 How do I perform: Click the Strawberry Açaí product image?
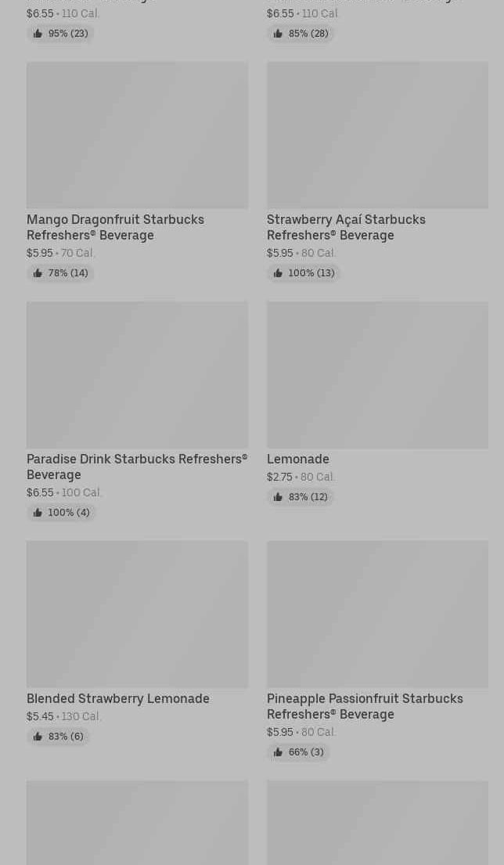point(377,135)
